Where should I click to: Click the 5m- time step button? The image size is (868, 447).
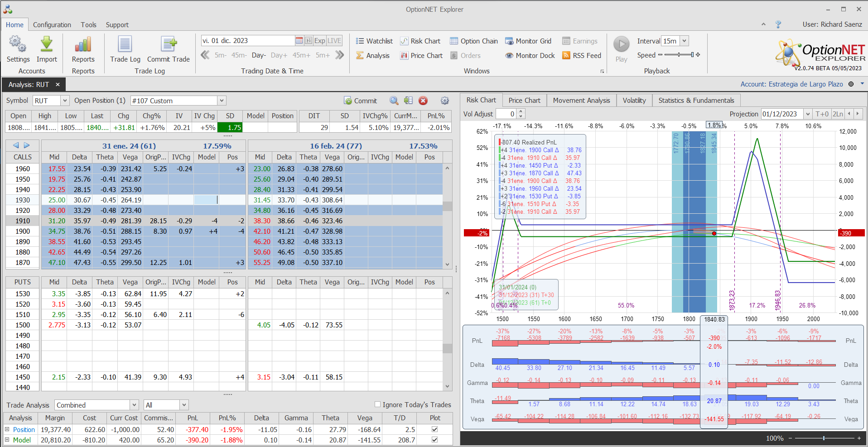[x=220, y=55]
